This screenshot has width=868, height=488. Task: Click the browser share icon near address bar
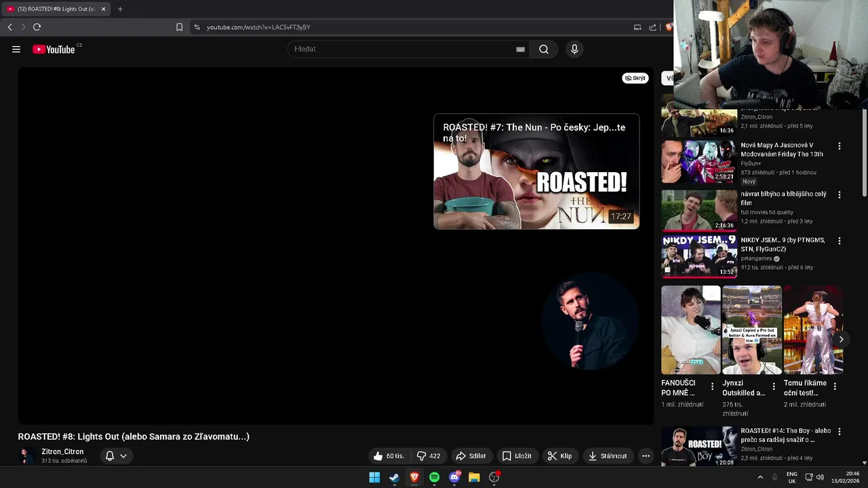[x=652, y=27]
